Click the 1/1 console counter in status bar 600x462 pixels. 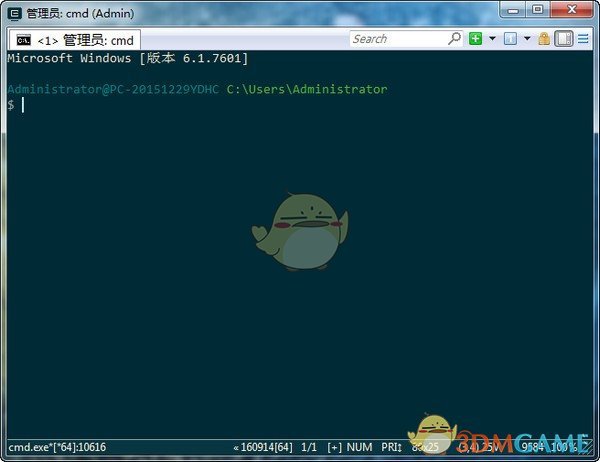[309, 447]
